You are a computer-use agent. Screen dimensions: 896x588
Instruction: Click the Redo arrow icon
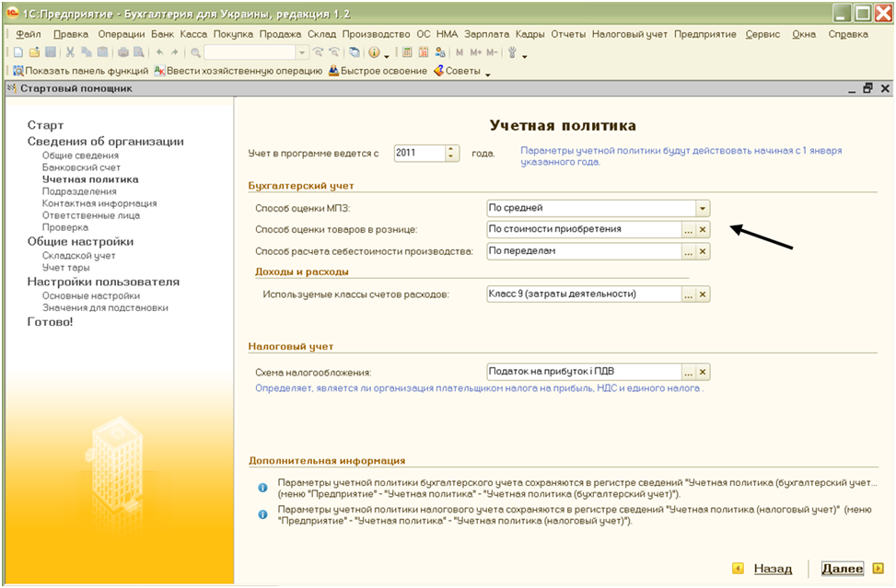pos(174,52)
